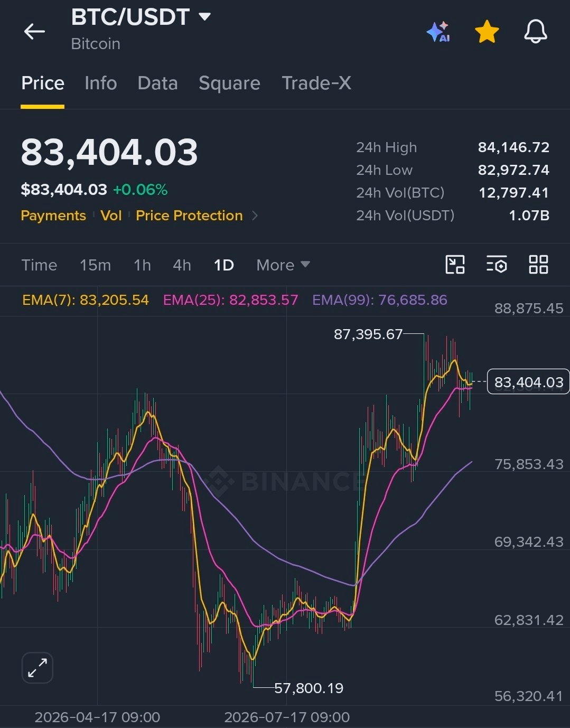Tap the current price tag 83,404.03 on axis

pyautogui.click(x=528, y=382)
